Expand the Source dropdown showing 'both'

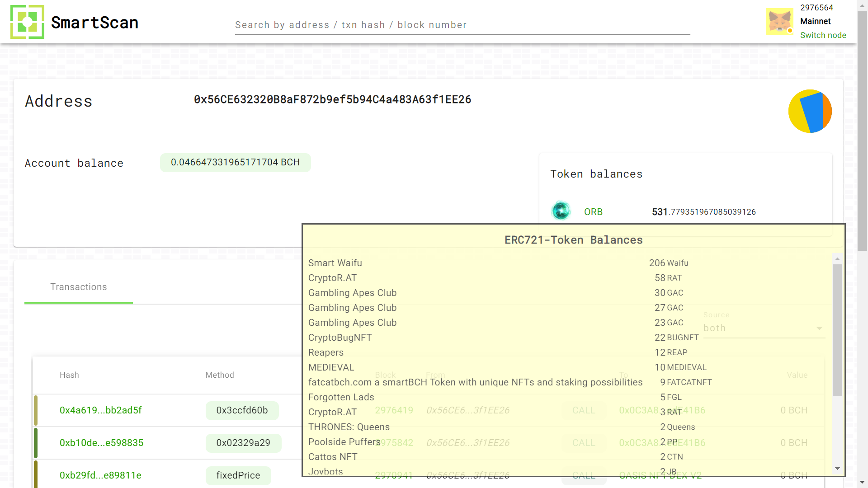tap(764, 328)
